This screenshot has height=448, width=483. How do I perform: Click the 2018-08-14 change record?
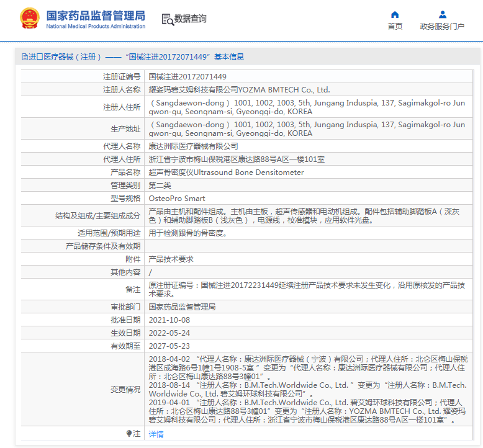pyautogui.click(x=307, y=390)
